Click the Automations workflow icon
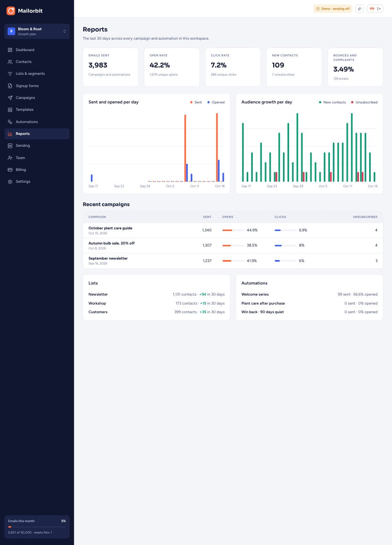Screen dimensions: 392x545 [x=10, y=122]
